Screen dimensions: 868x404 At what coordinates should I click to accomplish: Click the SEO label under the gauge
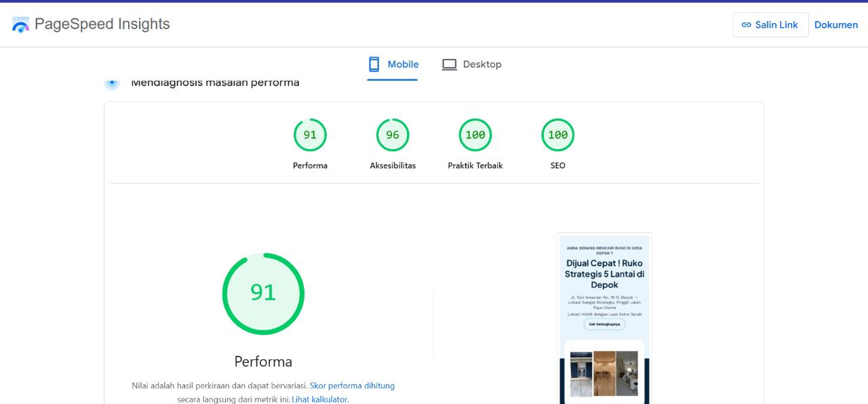(557, 165)
